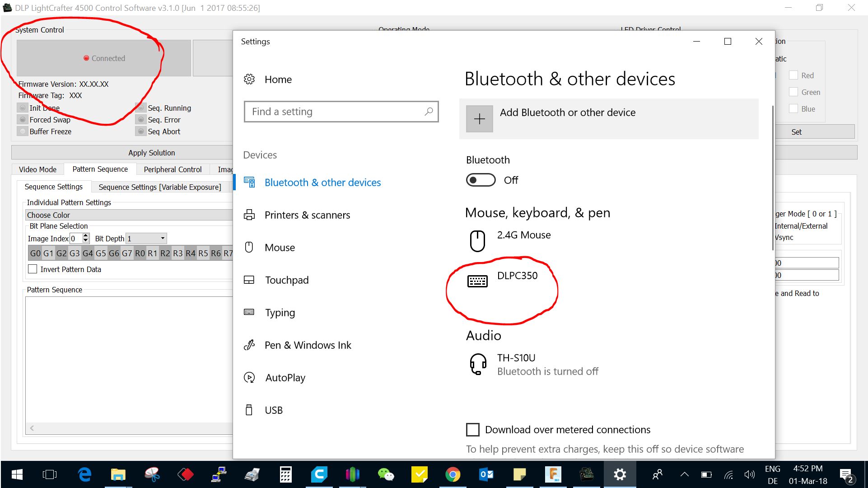The width and height of the screenshot is (868, 488).
Task: Open Fusion 360 from the taskbar
Action: (x=553, y=474)
